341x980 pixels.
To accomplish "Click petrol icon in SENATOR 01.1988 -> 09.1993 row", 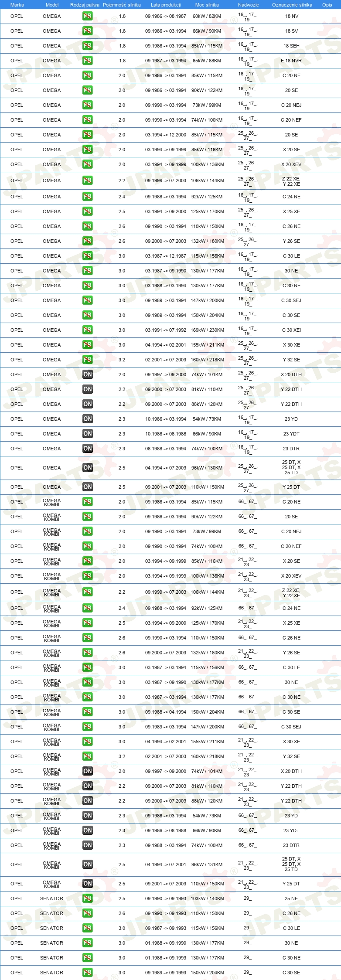I will point(87,958).
